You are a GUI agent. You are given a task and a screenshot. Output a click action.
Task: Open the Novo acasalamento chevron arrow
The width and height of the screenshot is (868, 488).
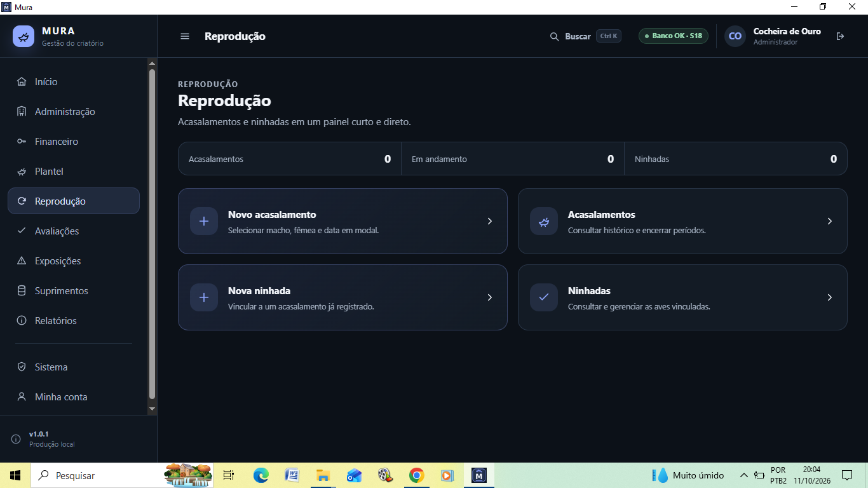coord(489,221)
